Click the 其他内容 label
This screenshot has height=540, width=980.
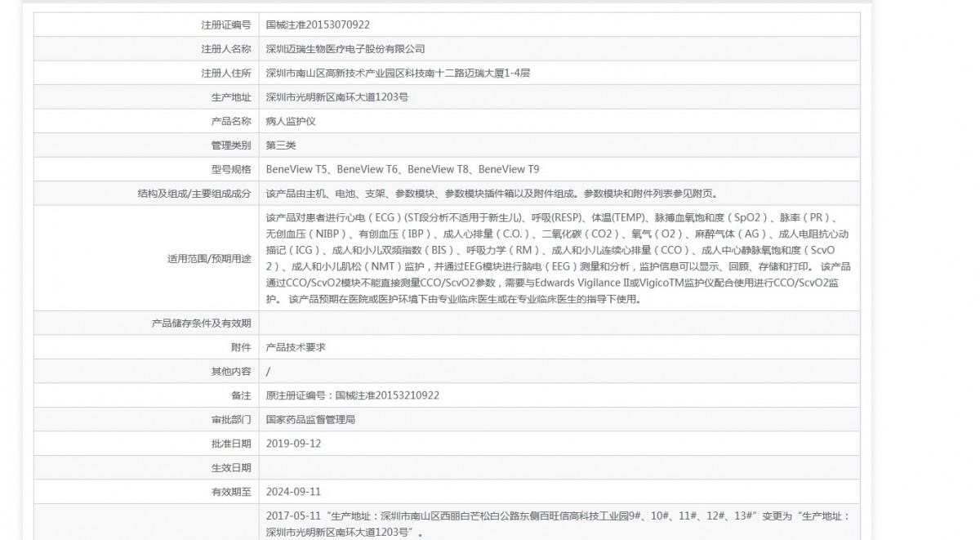(231, 371)
